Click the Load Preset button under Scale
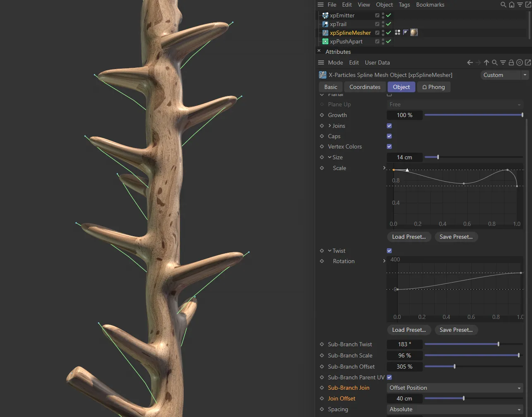Image resolution: width=532 pixels, height=417 pixels. [x=409, y=237]
